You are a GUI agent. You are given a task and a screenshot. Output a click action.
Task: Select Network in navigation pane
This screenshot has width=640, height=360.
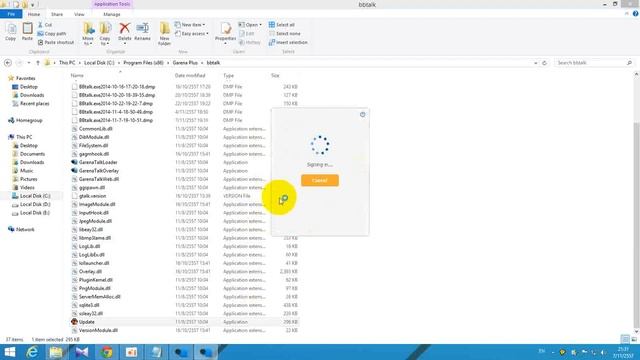(x=25, y=229)
